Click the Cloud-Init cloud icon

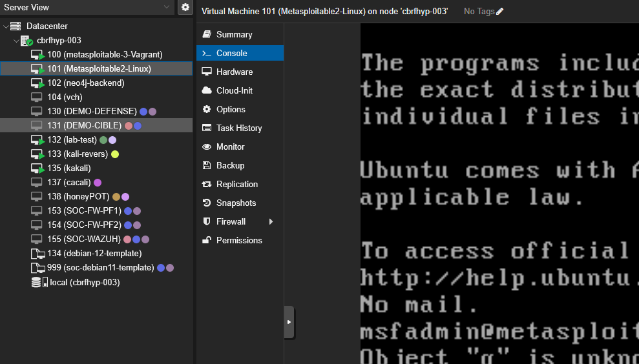pos(207,91)
